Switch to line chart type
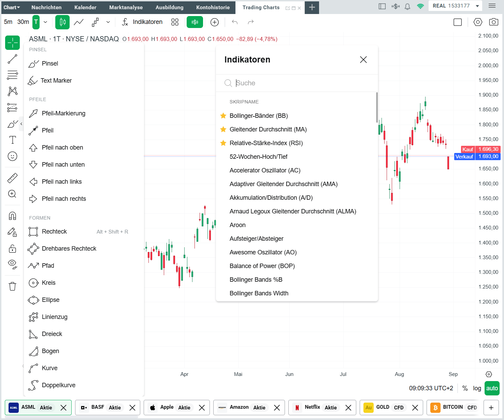Image resolution: width=504 pixels, height=420 pixels. click(79, 22)
